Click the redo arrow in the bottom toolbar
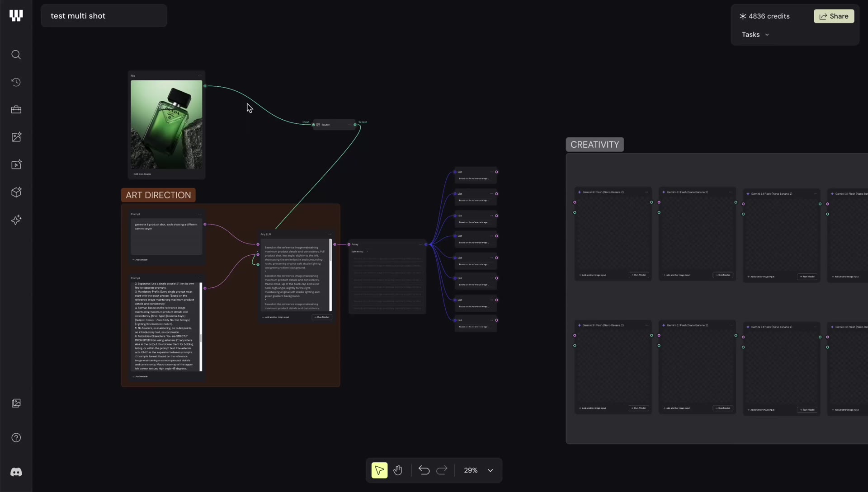Image resolution: width=868 pixels, height=492 pixels. coord(442,470)
